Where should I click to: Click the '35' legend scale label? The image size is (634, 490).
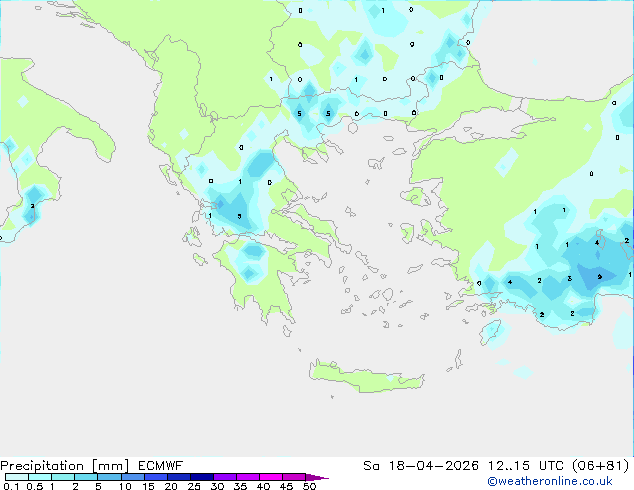pos(240,486)
